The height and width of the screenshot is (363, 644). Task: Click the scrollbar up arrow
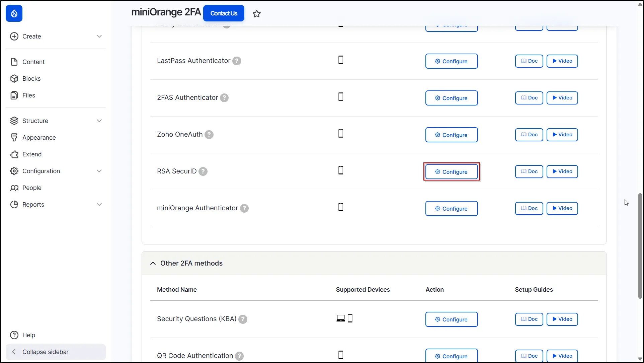pos(640,4)
